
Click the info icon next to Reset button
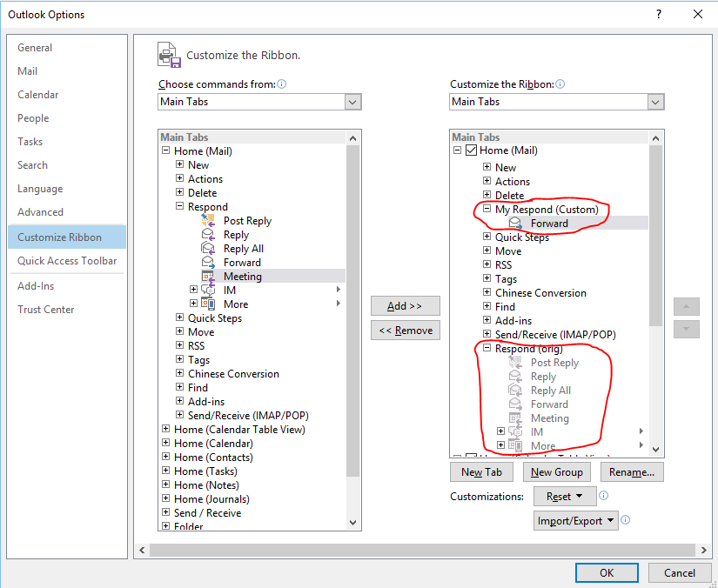coord(603,496)
